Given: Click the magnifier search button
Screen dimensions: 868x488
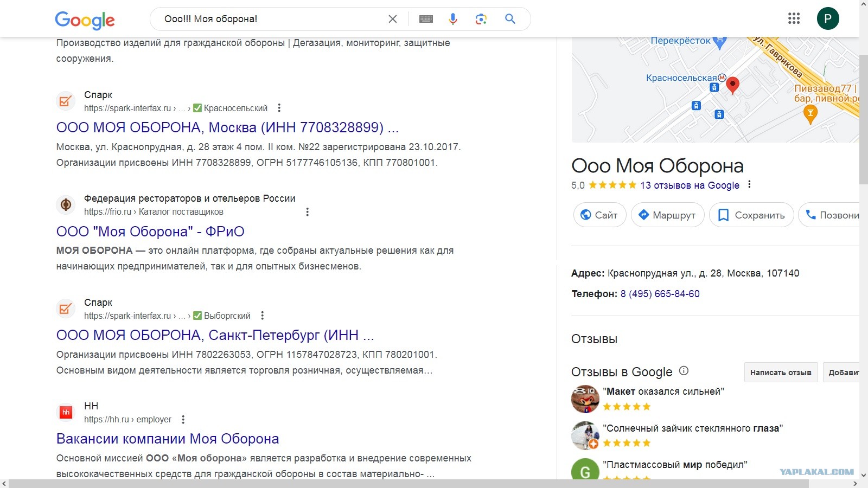Looking at the screenshot, I should [510, 19].
